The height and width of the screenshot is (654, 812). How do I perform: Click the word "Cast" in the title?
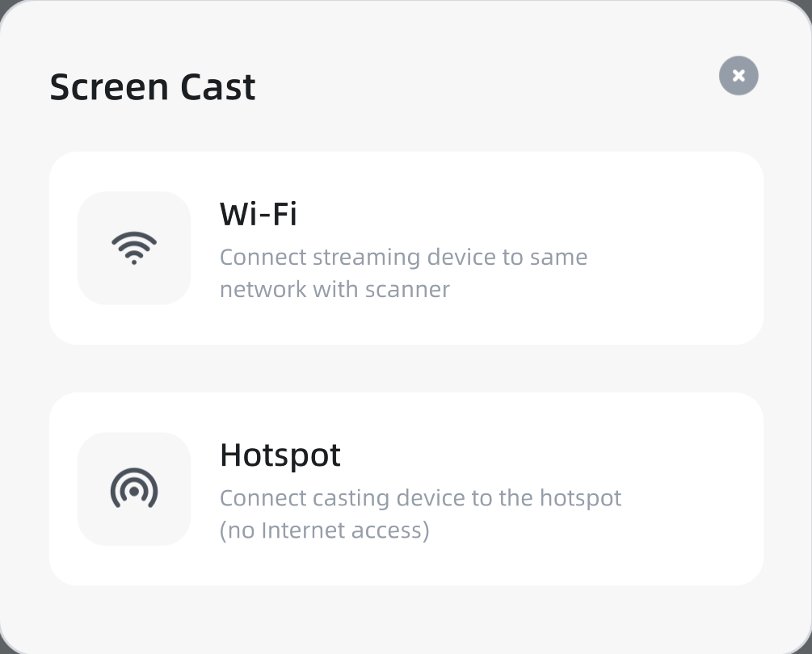coord(218,87)
